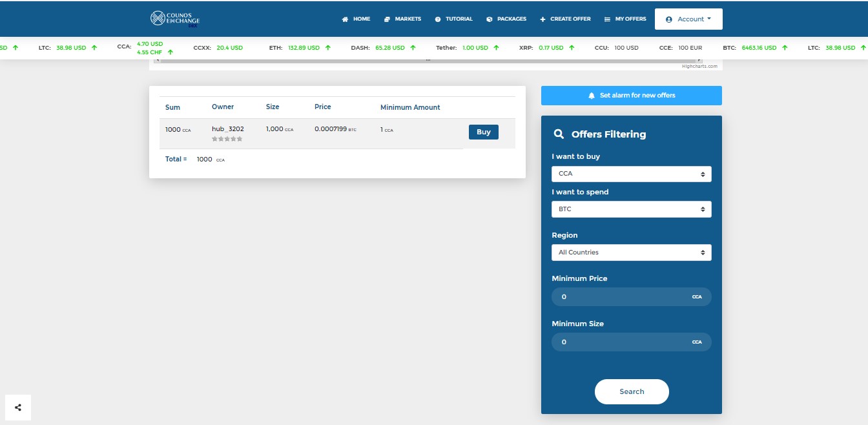This screenshot has width=868, height=425.
Task: Buy the hub_3202 offer
Action: [x=484, y=132]
